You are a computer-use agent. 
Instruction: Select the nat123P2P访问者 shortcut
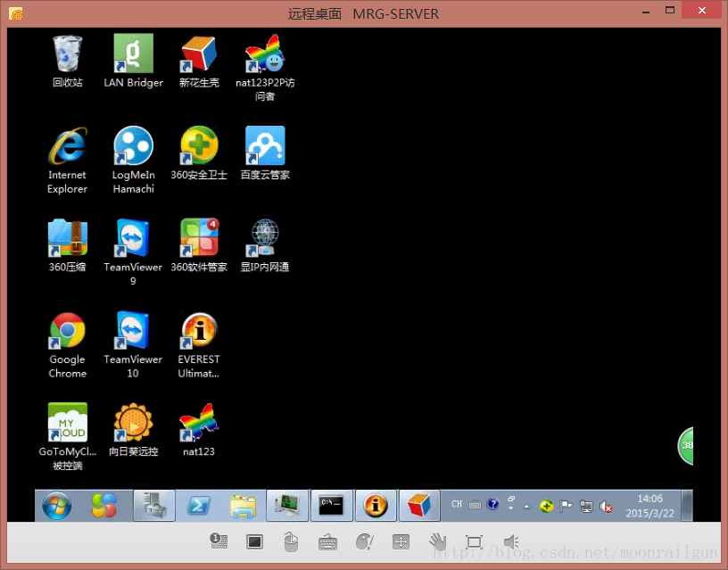point(265,68)
